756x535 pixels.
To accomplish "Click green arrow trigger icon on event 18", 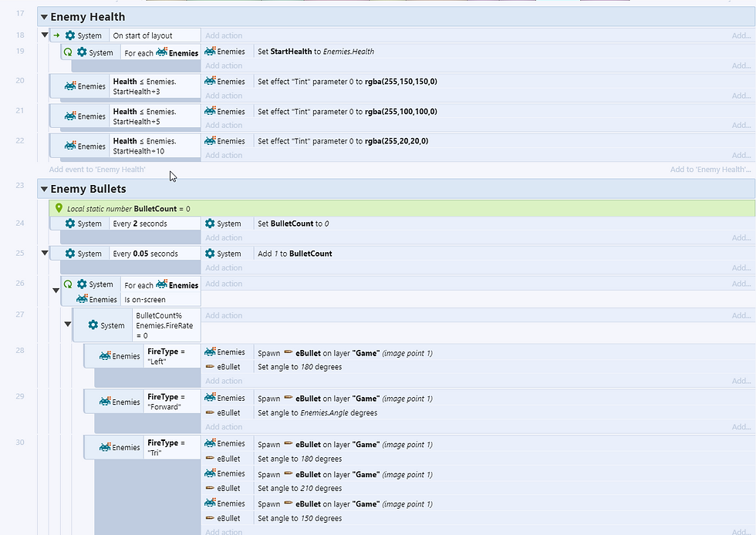I will tap(56, 35).
